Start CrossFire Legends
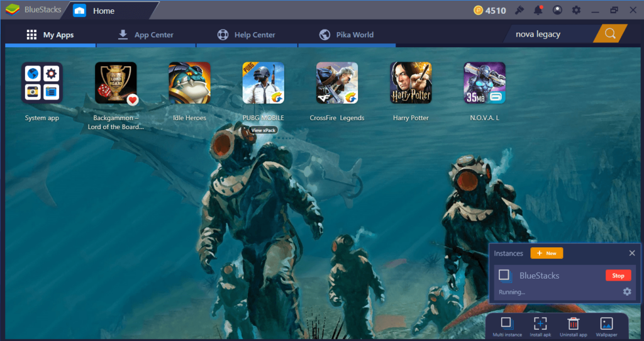Screen dimensions: 644x341 point(337,83)
